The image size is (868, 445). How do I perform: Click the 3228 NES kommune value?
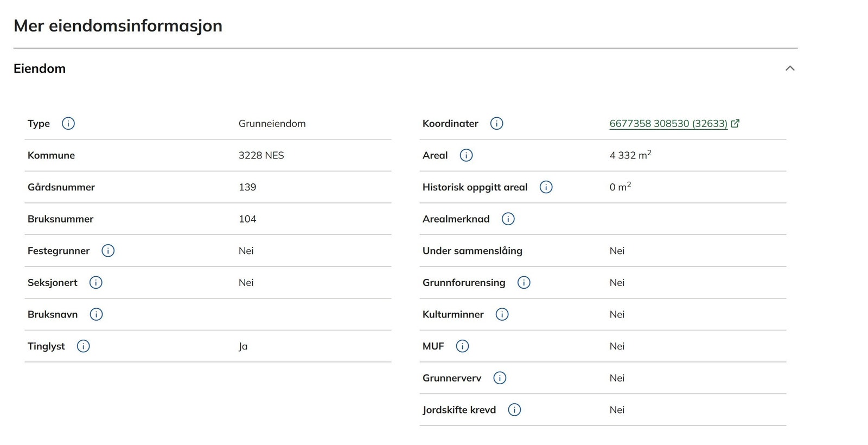[261, 156]
